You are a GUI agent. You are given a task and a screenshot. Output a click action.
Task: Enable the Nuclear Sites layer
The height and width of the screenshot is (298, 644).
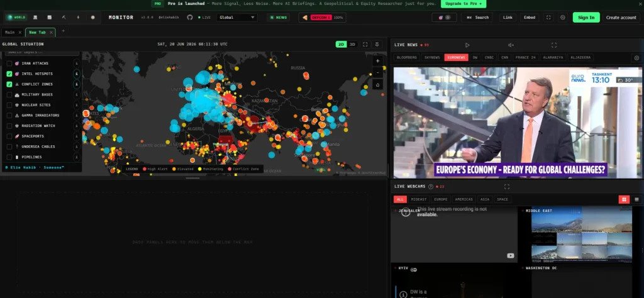tap(9, 105)
